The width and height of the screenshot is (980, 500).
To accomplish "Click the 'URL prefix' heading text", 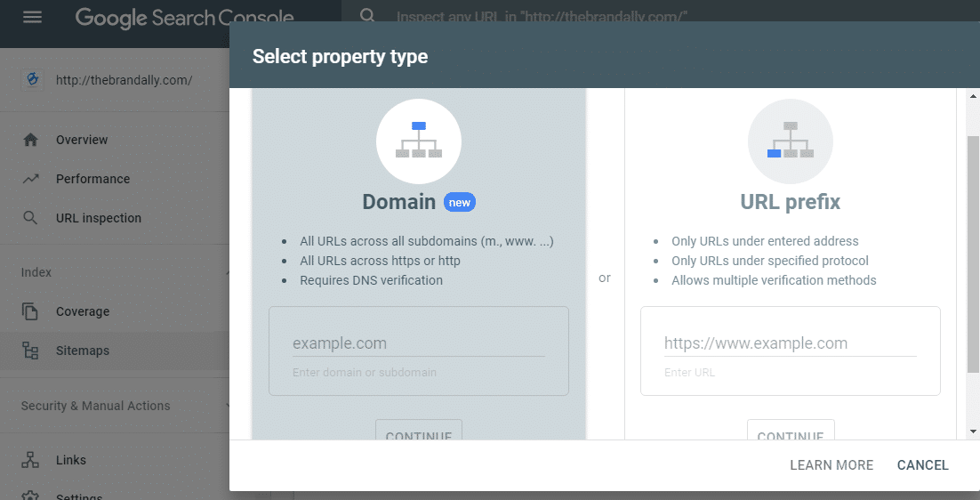I will 790,202.
